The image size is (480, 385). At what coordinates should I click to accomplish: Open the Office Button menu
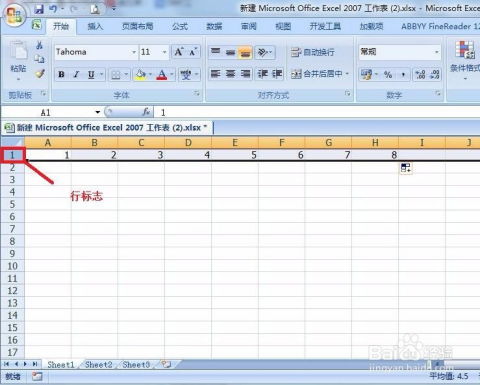pos(14,15)
